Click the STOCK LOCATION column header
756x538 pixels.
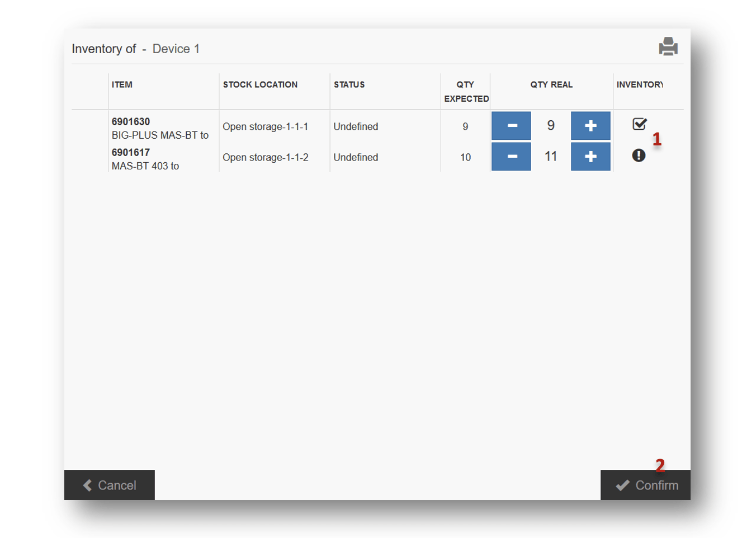point(260,84)
